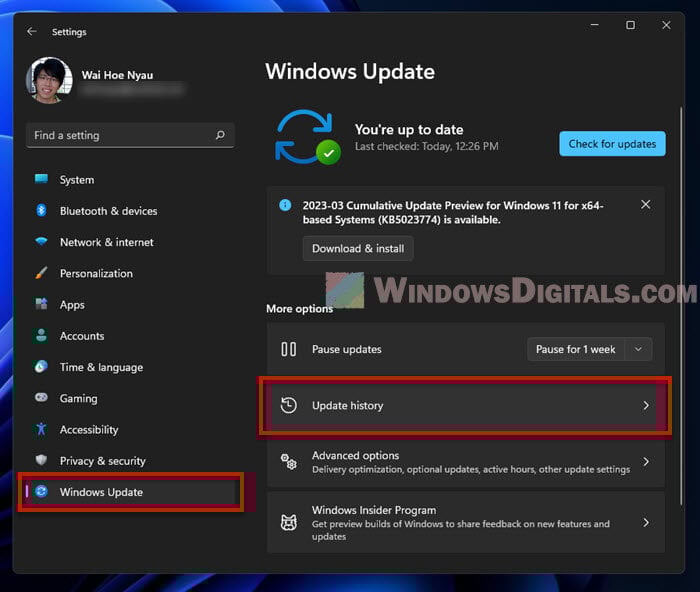Go to Gaming settings
The image size is (700, 592).
click(130, 398)
